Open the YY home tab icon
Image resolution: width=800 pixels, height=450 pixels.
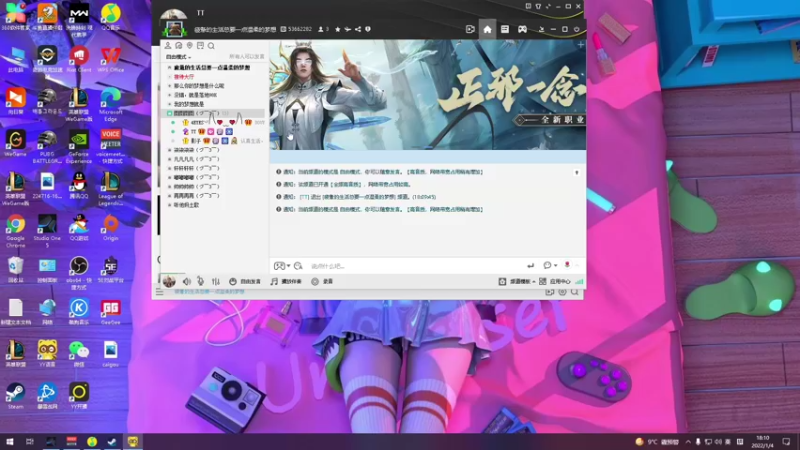[x=487, y=30]
